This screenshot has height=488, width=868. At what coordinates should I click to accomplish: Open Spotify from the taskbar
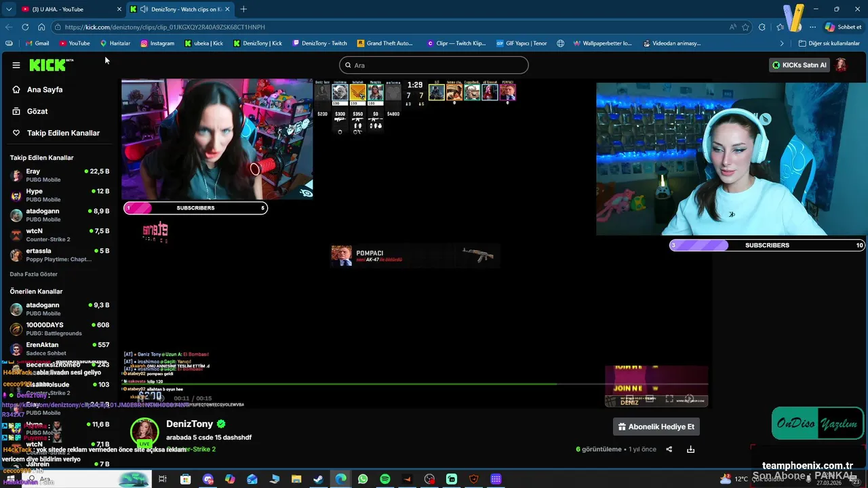(x=385, y=479)
